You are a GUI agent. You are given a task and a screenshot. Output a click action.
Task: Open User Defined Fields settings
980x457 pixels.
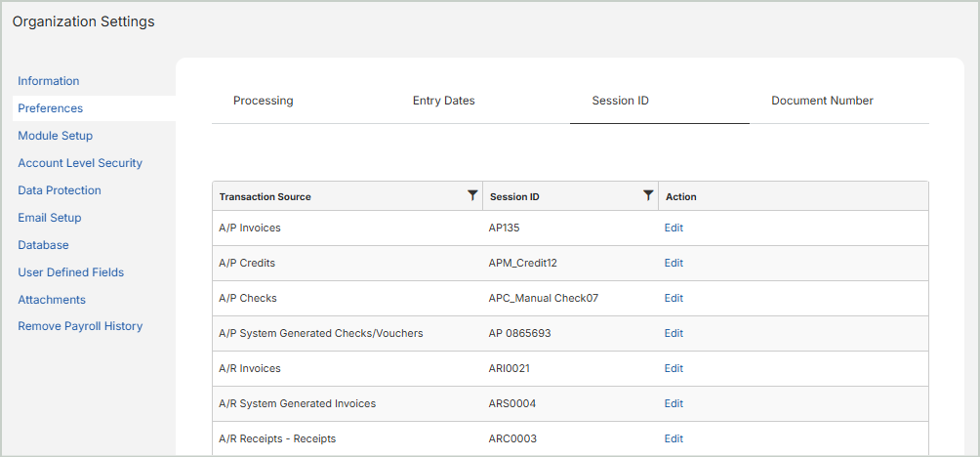pos(70,272)
